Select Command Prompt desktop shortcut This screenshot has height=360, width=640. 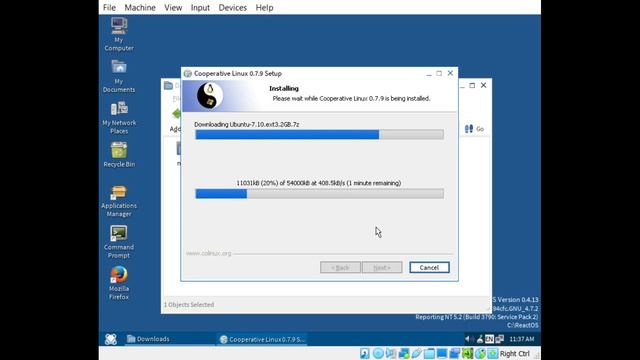tap(119, 242)
